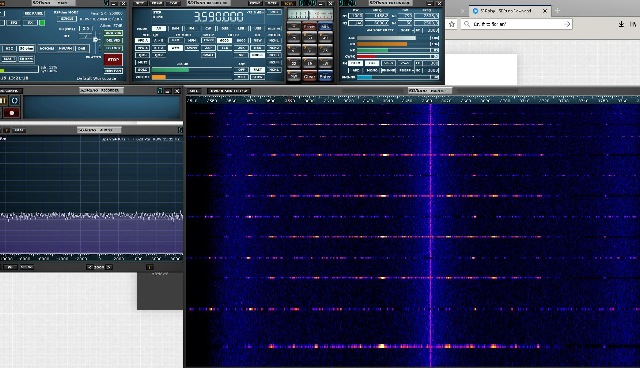Click the S-meter display above keypad
Viewport: 640px width, 368px height.
[310, 14]
